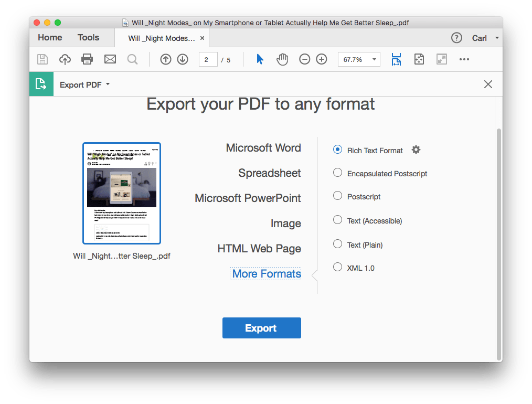Open the Find search tool
532x404 pixels.
click(x=132, y=59)
